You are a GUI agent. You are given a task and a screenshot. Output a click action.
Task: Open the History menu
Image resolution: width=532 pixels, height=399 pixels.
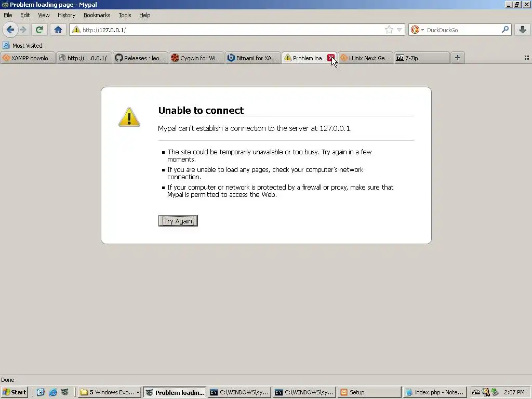tap(66, 15)
